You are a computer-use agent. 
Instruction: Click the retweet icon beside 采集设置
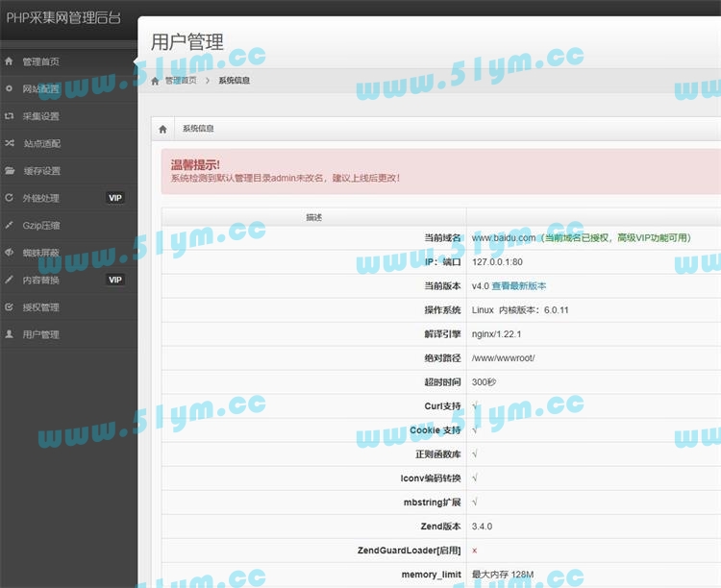9,116
